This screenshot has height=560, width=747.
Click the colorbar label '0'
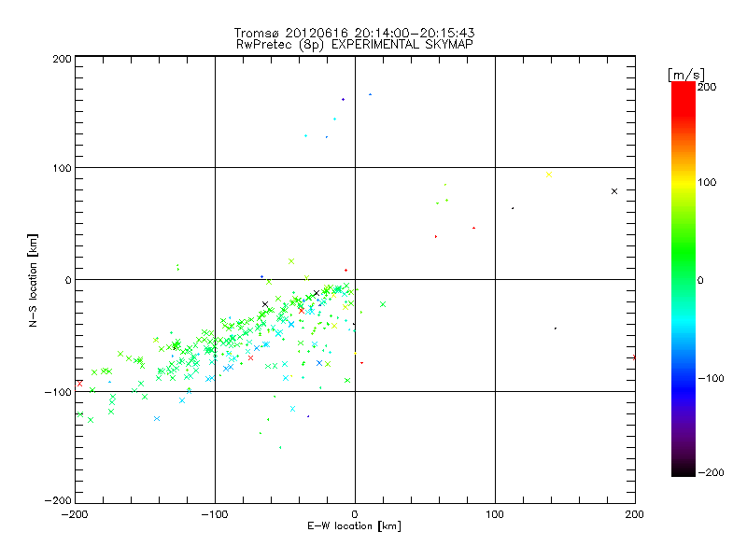[x=700, y=280]
